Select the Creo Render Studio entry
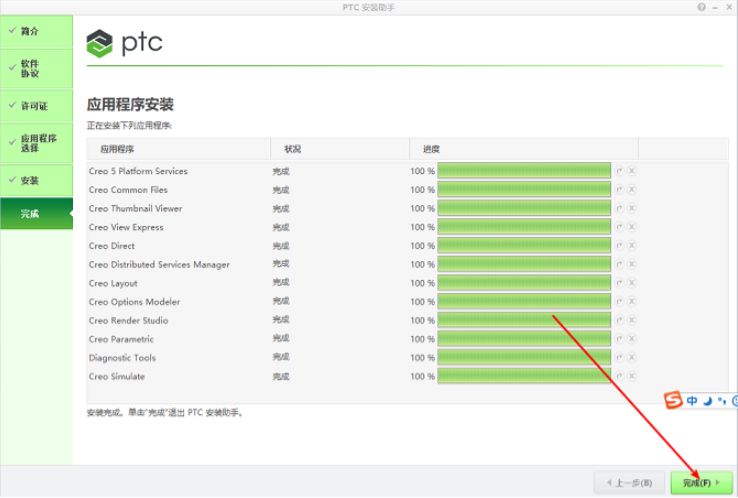 [128, 321]
